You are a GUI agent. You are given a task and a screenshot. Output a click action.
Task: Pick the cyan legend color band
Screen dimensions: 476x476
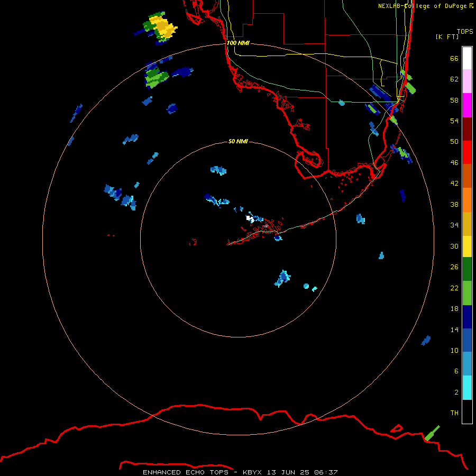pos(467,388)
